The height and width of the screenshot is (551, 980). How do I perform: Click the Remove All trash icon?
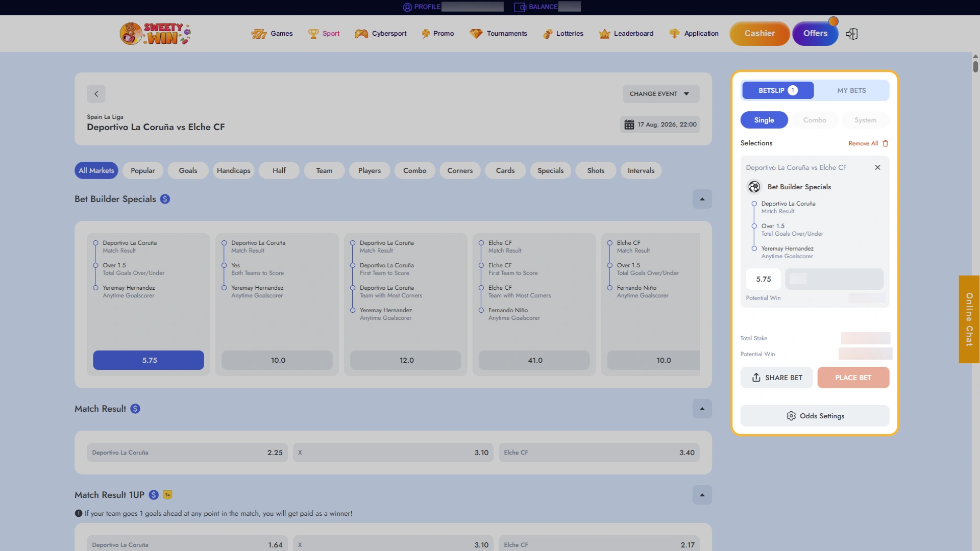[x=886, y=143]
